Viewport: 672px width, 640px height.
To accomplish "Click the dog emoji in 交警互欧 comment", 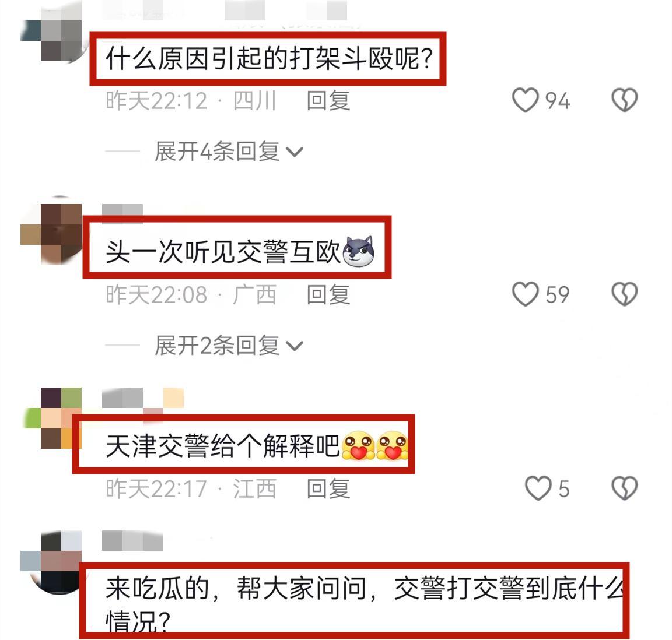I will 358,251.
